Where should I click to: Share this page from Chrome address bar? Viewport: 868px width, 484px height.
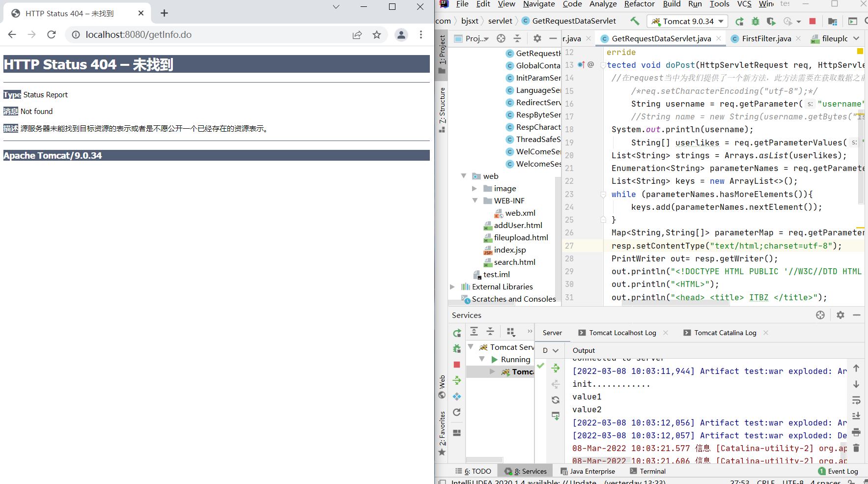coord(357,35)
